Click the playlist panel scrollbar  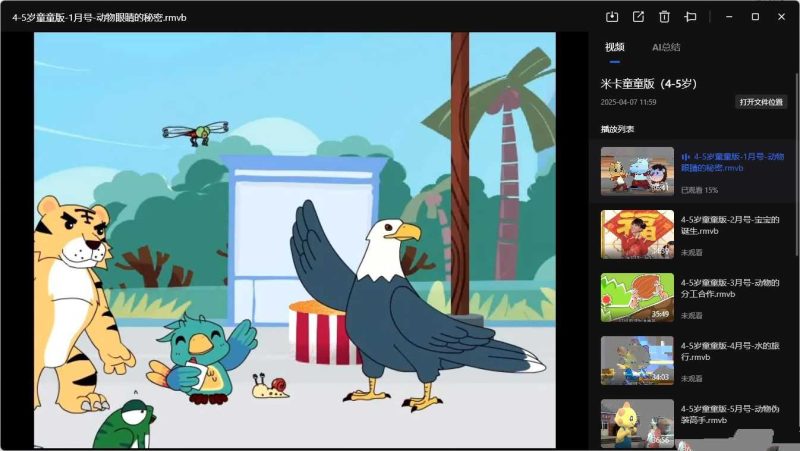tap(796, 200)
